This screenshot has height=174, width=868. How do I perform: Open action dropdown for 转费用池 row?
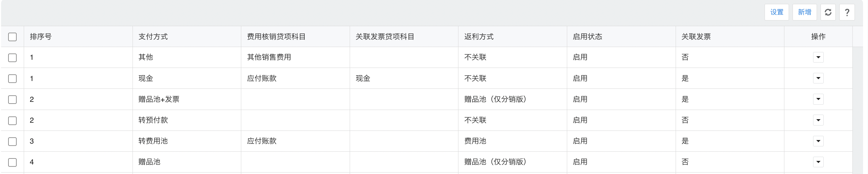[x=818, y=141]
